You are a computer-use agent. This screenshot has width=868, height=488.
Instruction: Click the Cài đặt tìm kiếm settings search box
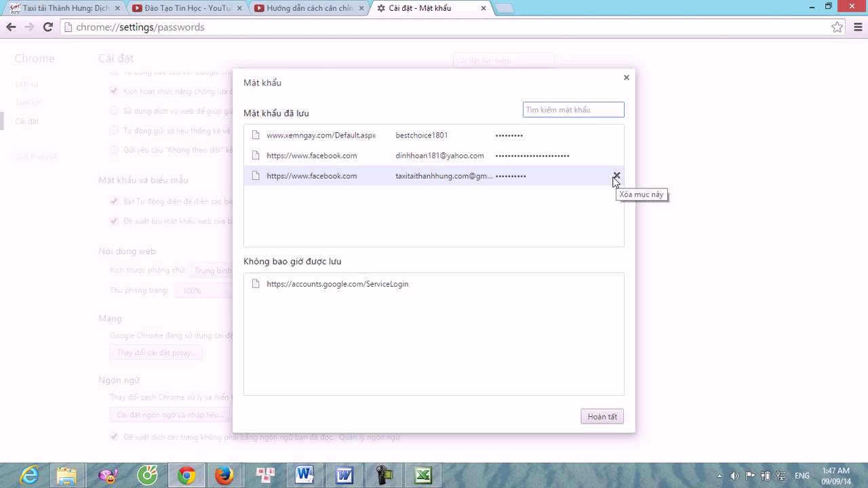pyautogui.click(x=503, y=61)
